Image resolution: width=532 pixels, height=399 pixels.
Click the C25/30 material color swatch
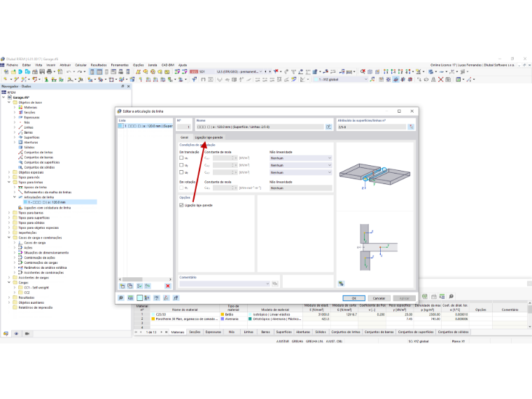(153, 314)
